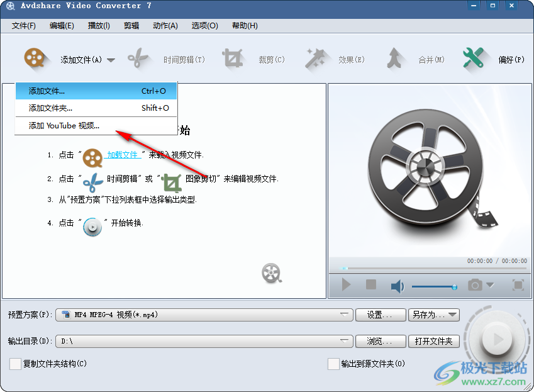This screenshot has height=392, width=534.
Task: Click the 浏览... button
Action: (381, 341)
